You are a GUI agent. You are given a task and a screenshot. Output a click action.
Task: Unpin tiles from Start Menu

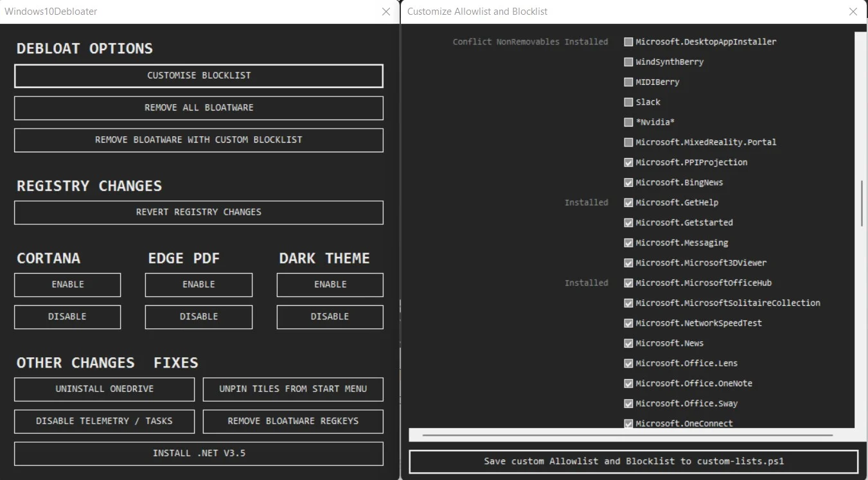(293, 389)
